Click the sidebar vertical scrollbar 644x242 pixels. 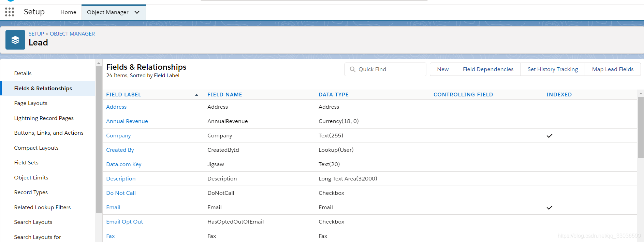99,140
